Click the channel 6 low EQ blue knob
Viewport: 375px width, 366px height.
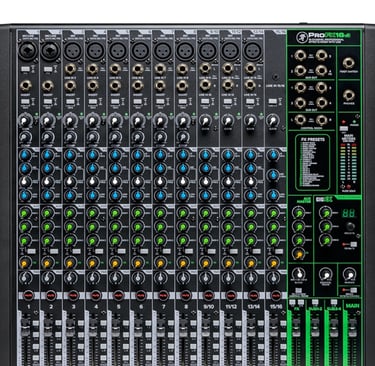click(x=138, y=195)
